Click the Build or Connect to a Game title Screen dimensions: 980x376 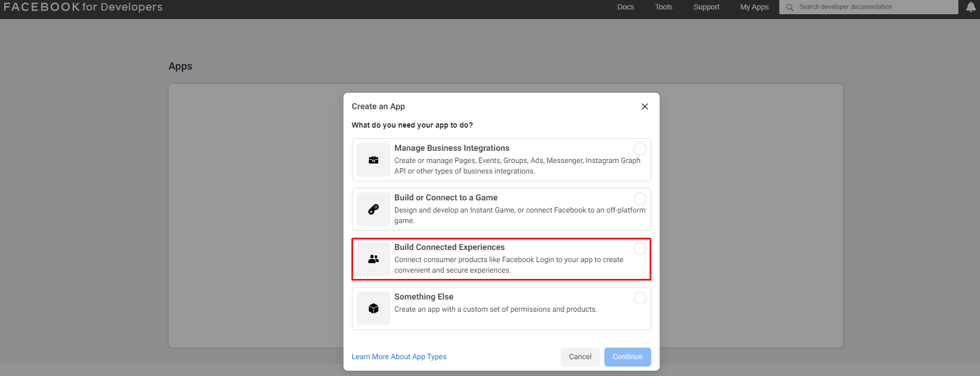coord(446,198)
